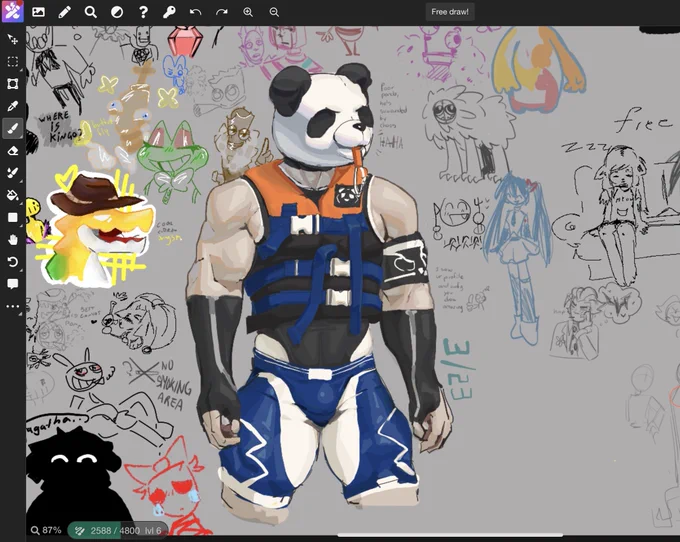Open the Magma app logo menu

coord(12,12)
